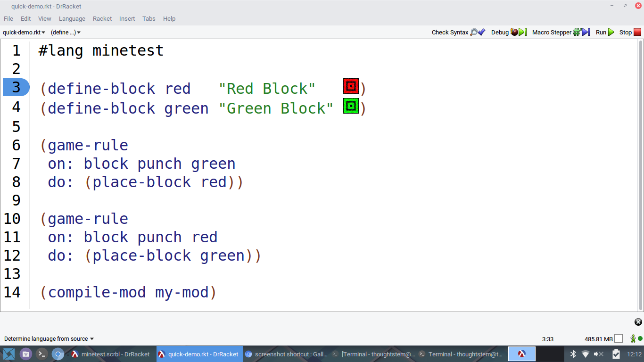Open the Tabs menu

149,18
